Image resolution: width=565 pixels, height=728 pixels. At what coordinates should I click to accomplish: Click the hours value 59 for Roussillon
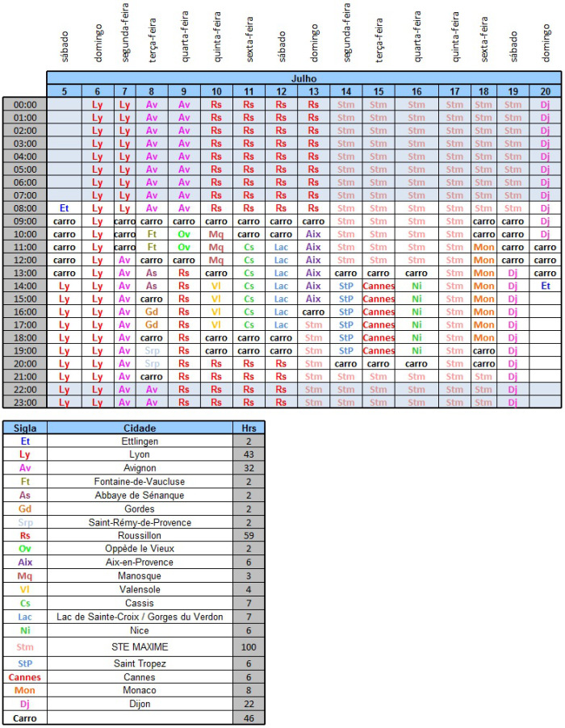point(249,535)
